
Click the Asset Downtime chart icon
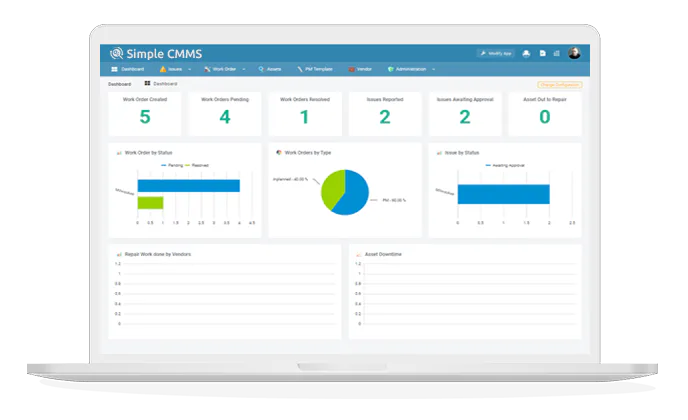[359, 255]
